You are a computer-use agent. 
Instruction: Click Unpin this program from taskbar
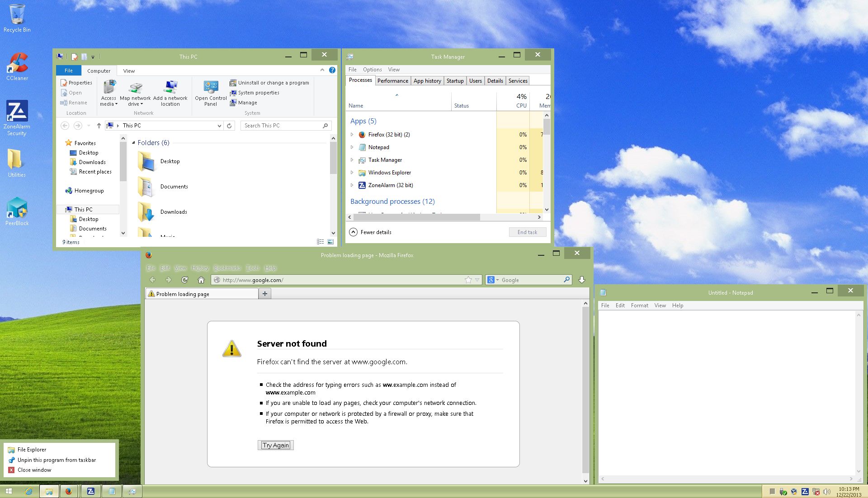click(x=57, y=460)
